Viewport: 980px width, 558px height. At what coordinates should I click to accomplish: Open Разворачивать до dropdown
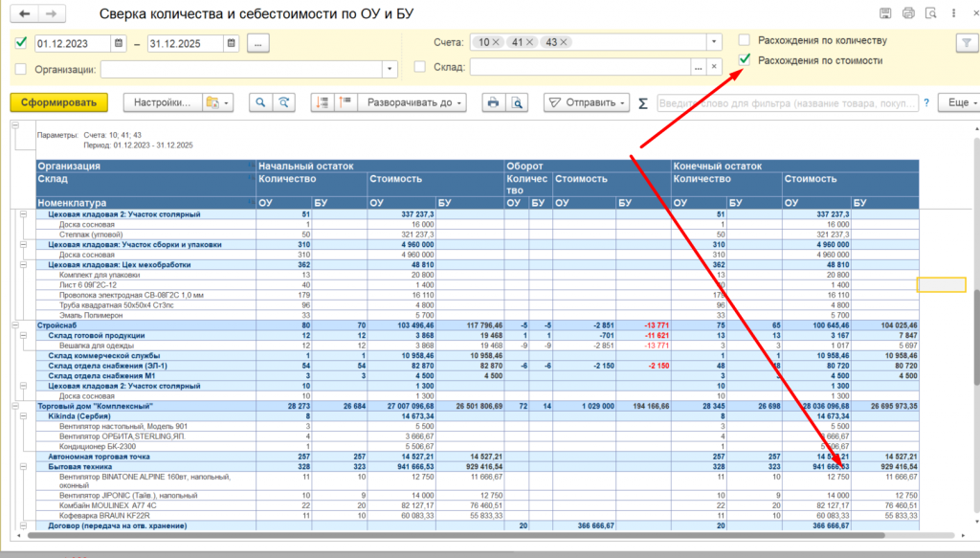click(414, 102)
